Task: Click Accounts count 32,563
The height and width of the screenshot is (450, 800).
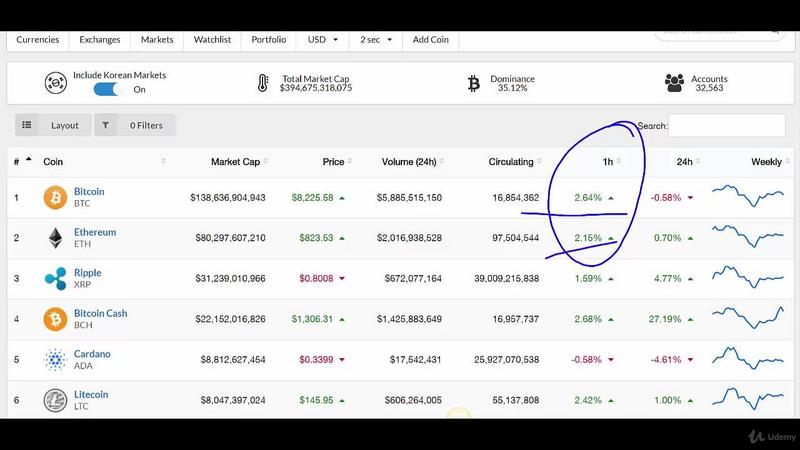Action: pyautogui.click(x=709, y=88)
